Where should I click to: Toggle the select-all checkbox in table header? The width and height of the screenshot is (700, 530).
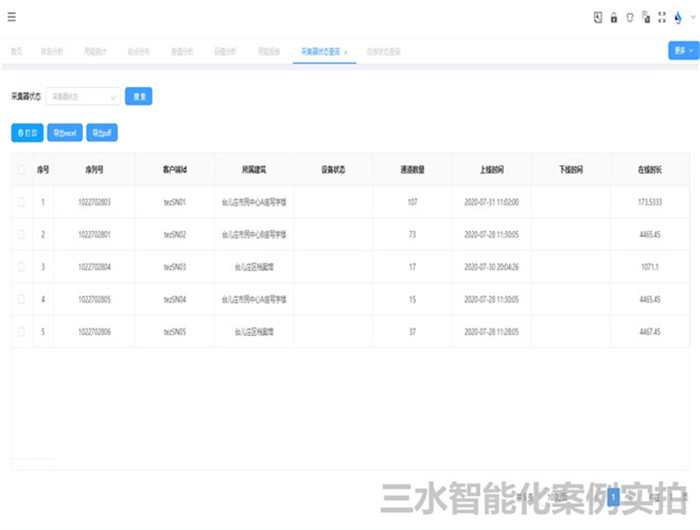pyautogui.click(x=22, y=170)
